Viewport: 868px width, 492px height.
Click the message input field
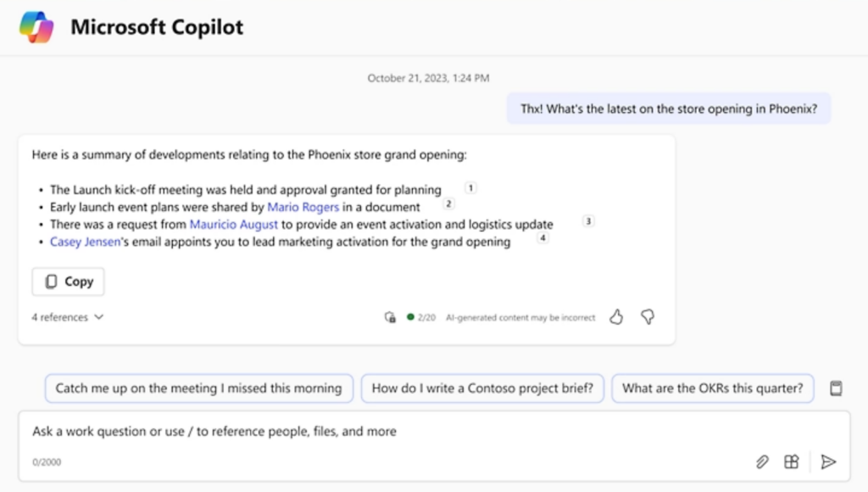[339, 431]
